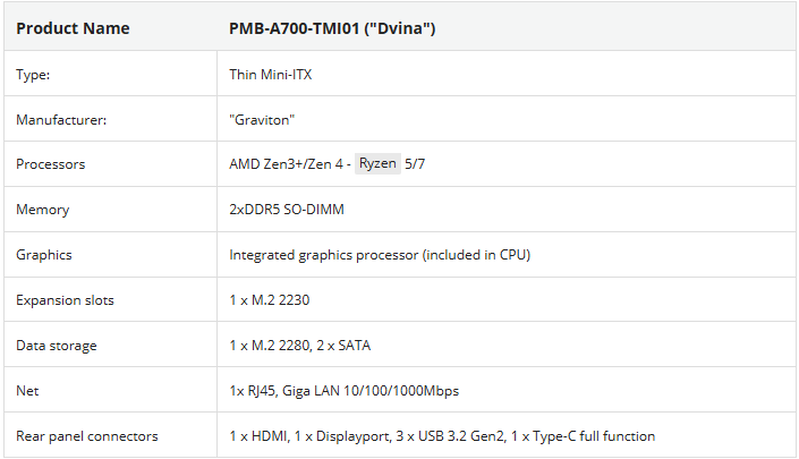Select the Expansion slots label
799x459 pixels.
(64, 300)
